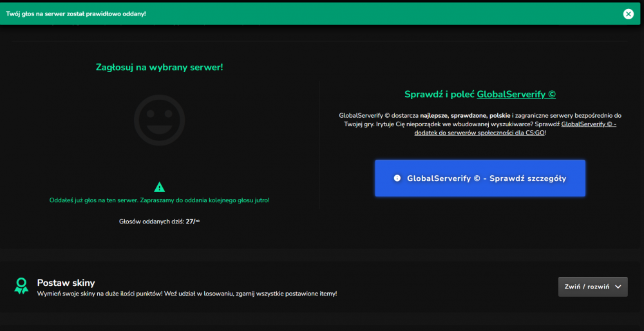The width and height of the screenshot is (644, 331).
Task: Click the info icon on blue button
Action: [397, 178]
